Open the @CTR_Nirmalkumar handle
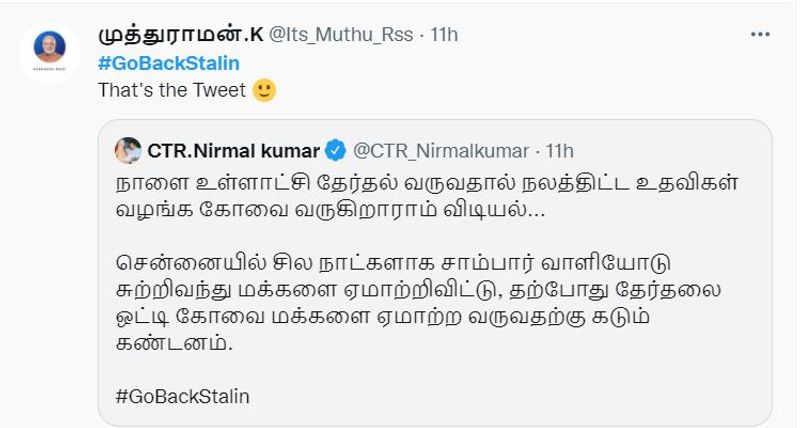The width and height of the screenshot is (800, 428). click(440, 151)
